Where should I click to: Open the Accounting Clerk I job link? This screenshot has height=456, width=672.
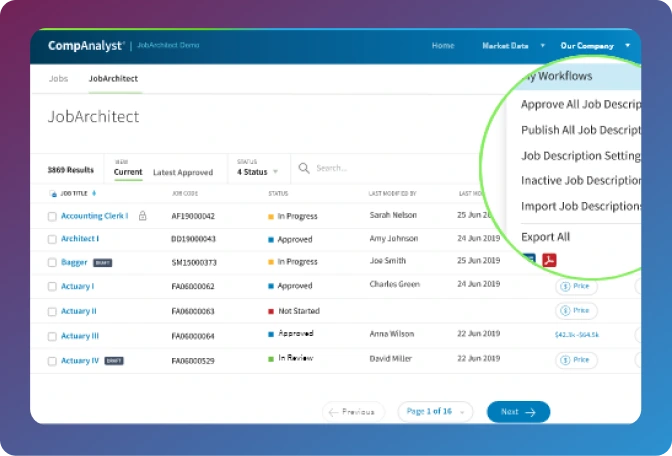94,216
